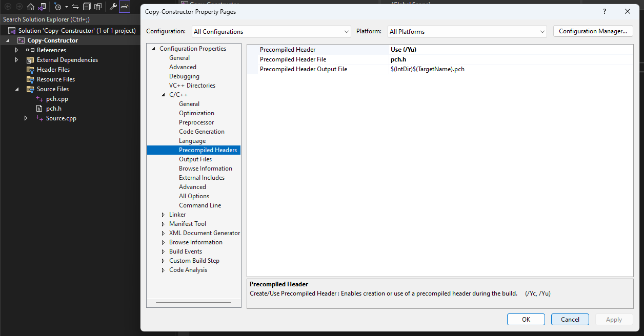Select Browse Information under C/C++
This screenshot has width=644, height=336.
click(x=205, y=169)
